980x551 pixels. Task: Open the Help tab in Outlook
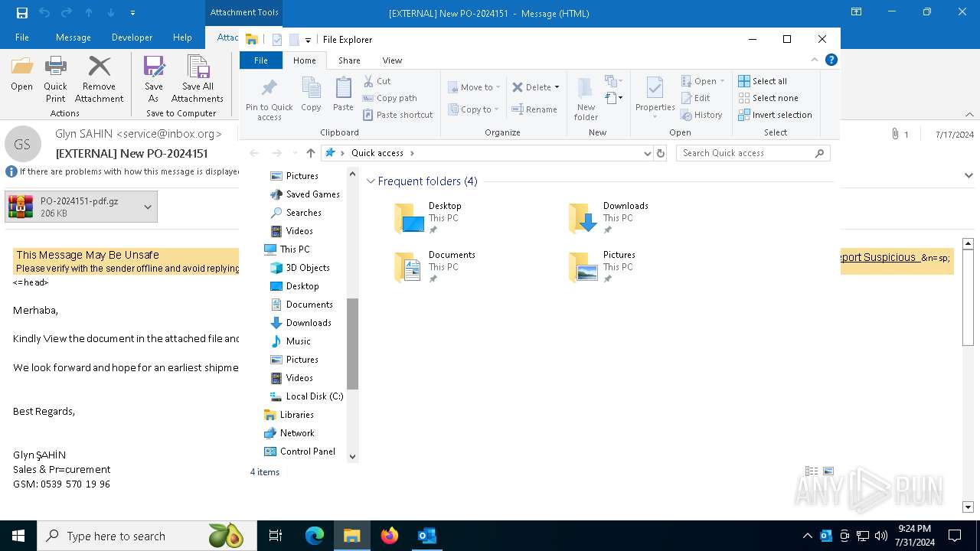182,37
